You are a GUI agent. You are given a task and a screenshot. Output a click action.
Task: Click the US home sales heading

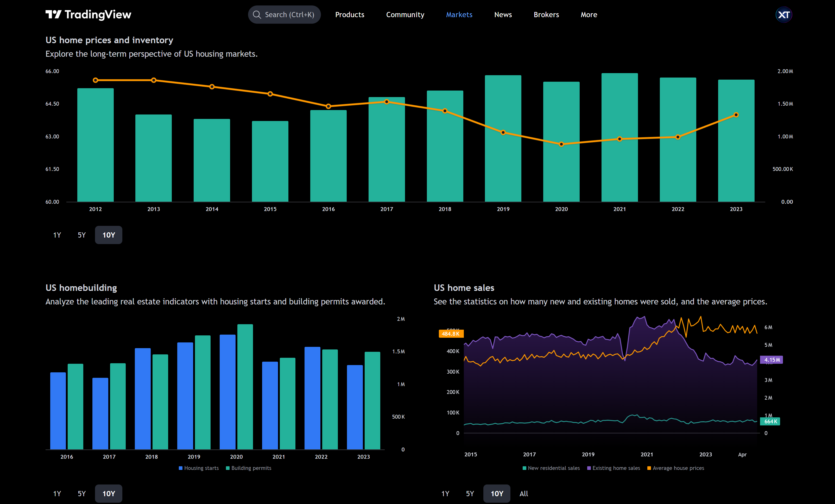tap(464, 288)
